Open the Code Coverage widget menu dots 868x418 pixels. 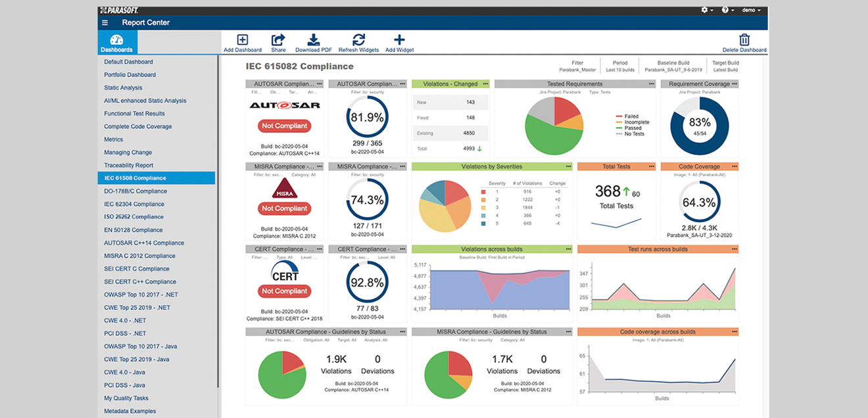pyautogui.click(x=734, y=167)
